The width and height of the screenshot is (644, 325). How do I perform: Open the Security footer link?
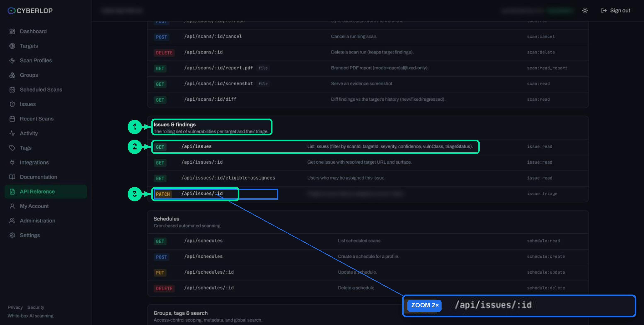pyautogui.click(x=35, y=307)
